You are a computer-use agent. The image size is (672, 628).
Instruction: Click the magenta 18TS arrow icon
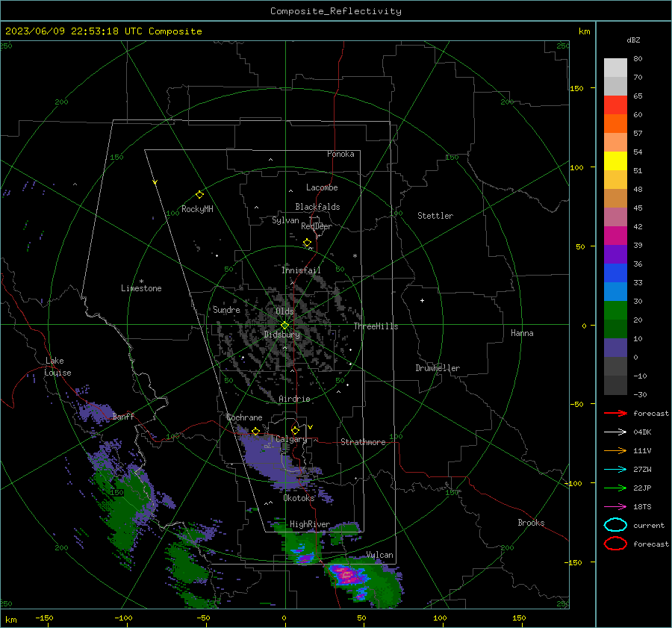(x=615, y=507)
